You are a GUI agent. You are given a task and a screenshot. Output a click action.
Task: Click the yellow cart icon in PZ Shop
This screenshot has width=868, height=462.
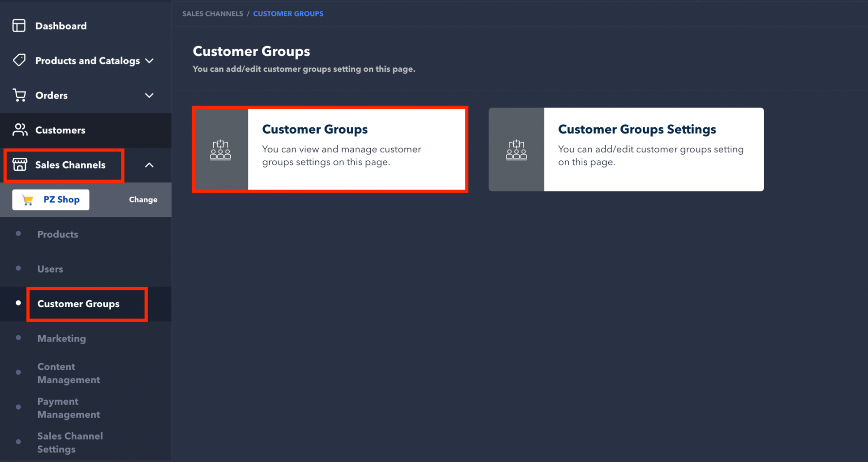28,200
